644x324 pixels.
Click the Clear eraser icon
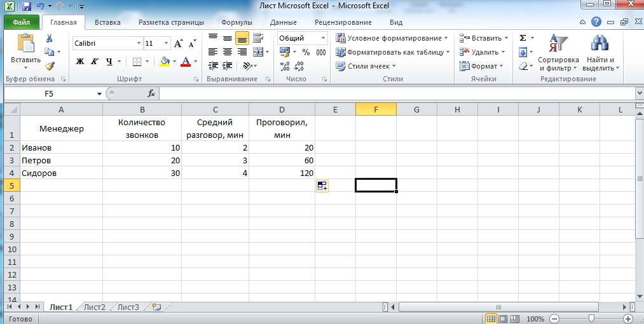pyautogui.click(x=523, y=66)
